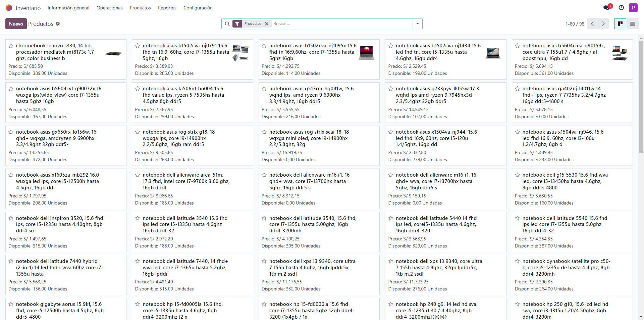The width and height of the screenshot is (644, 320).
Task: Remove the Productos filter tag
Action: pyautogui.click(x=267, y=24)
